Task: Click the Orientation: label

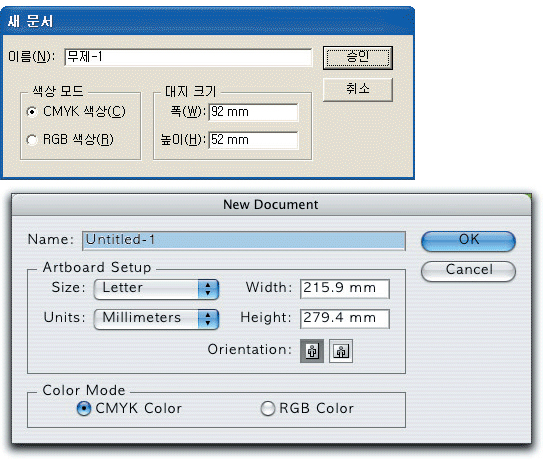Action: tap(250, 350)
